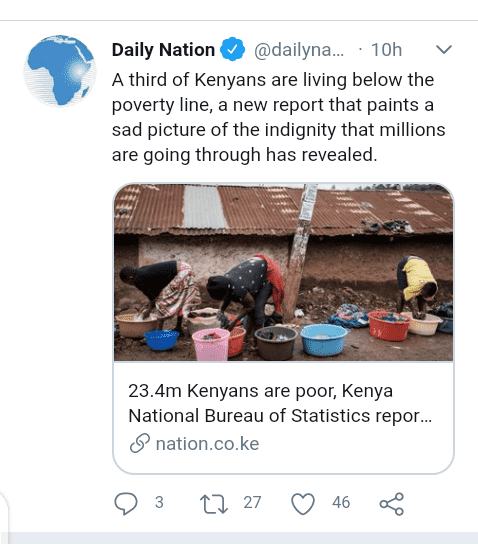Screen dimensions: 478x544
Task: Open the Daily Nation account name
Action: [163, 50]
